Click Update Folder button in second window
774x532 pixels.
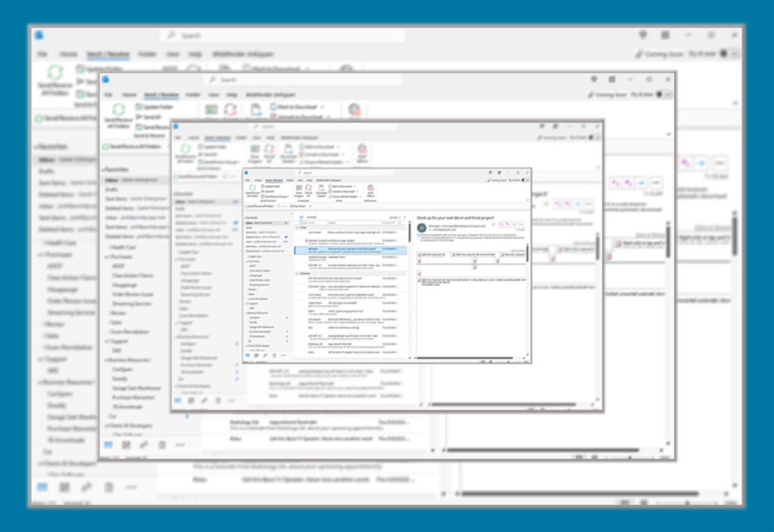pos(154,107)
